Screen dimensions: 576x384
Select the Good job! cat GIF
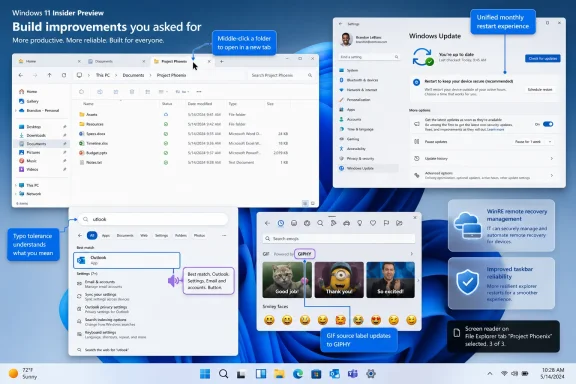click(287, 280)
